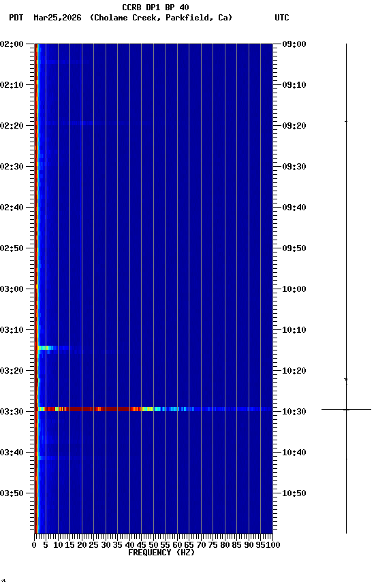376x588 pixels.
Task: Click the 10:40 UTC time label
Action: click(294, 453)
